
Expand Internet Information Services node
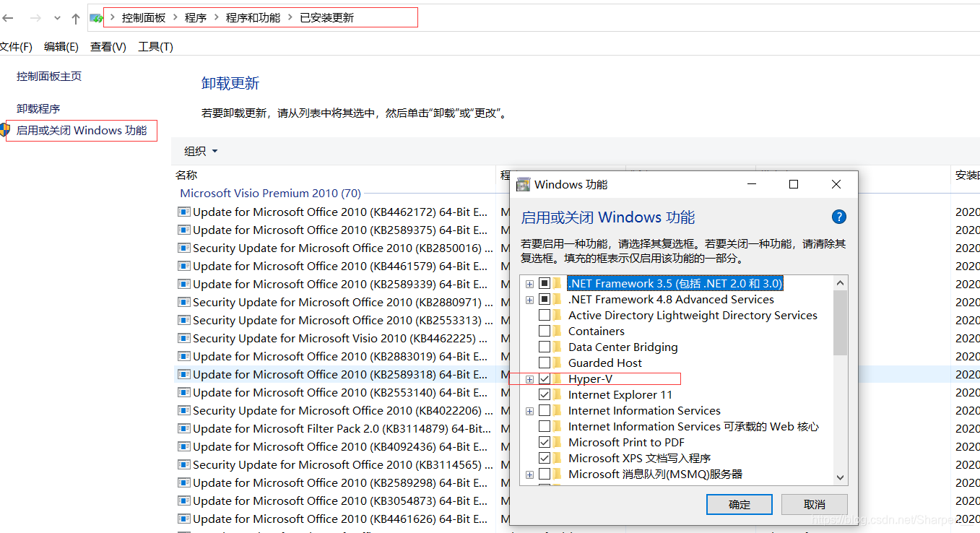click(529, 410)
